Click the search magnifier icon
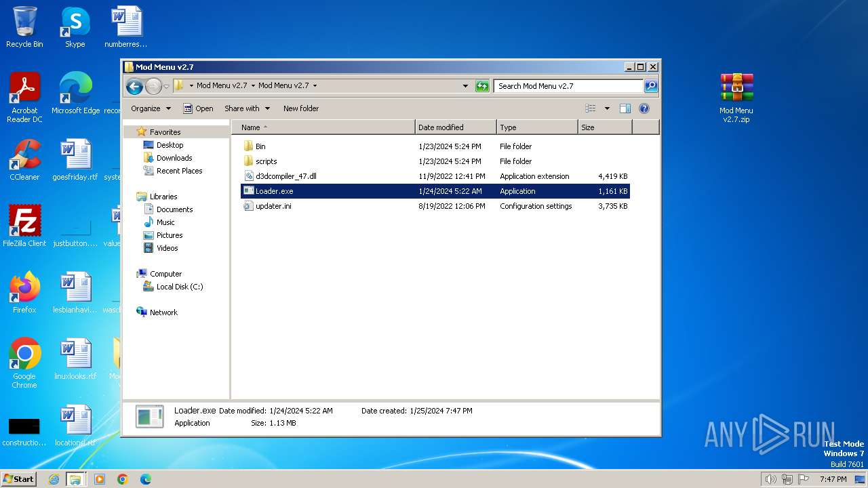 click(651, 86)
